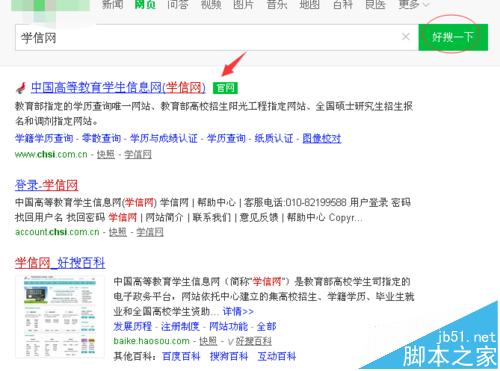Click the green 官网 badge
This screenshot has height=371, width=500.
pos(225,88)
